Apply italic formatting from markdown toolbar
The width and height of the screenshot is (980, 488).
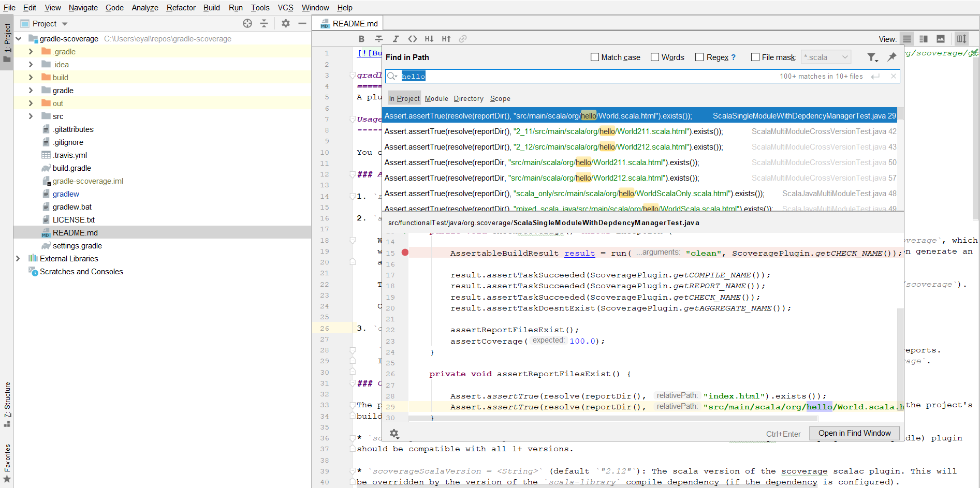(396, 38)
